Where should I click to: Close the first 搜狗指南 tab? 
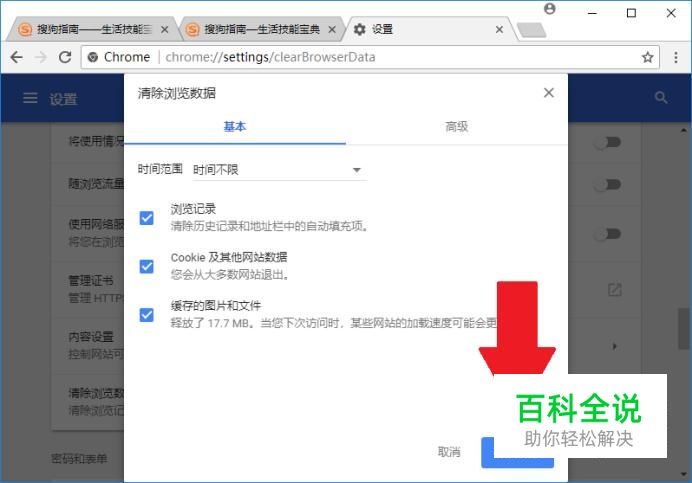pos(165,30)
